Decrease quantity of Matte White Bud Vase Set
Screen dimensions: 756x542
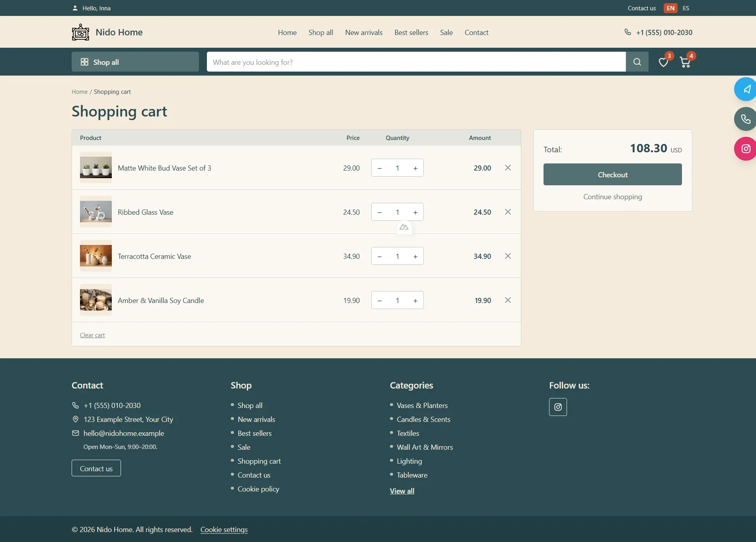(x=380, y=168)
